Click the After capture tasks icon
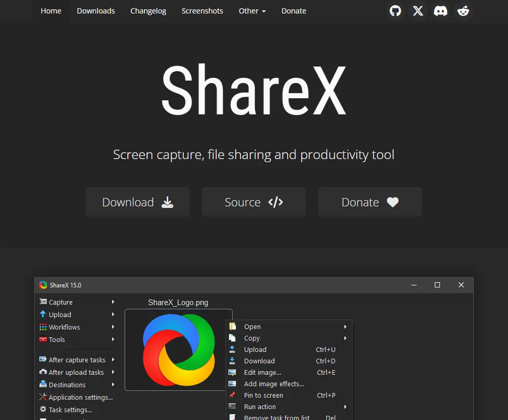The width and height of the screenshot is (508, 420). (43, 359)
